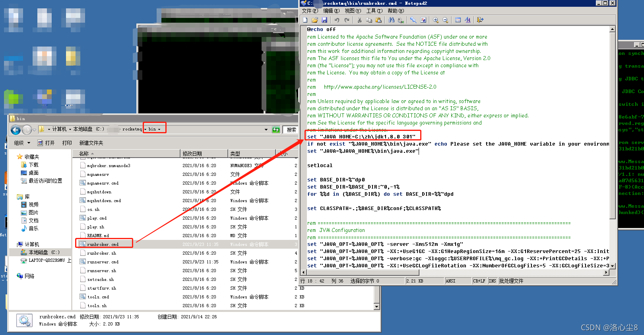Screen dimensions: 644x335
Task: Cut selected text with the scissors icon
Action: (x=359, y=20)
